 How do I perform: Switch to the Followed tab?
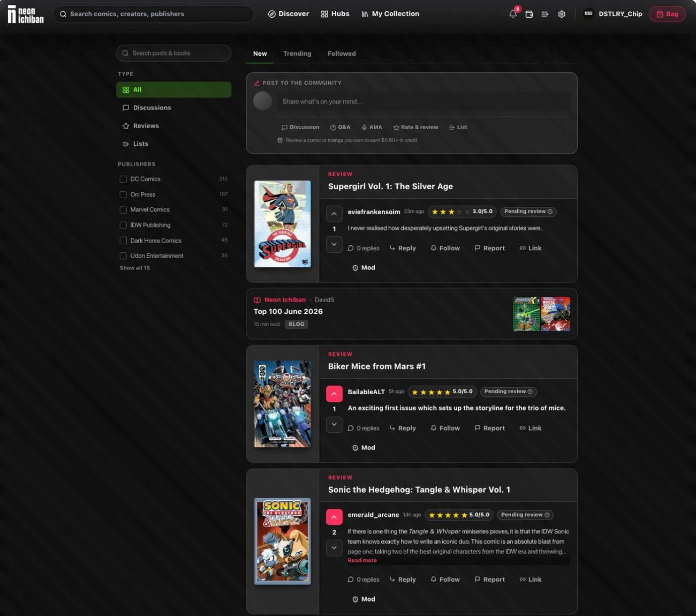342,54
